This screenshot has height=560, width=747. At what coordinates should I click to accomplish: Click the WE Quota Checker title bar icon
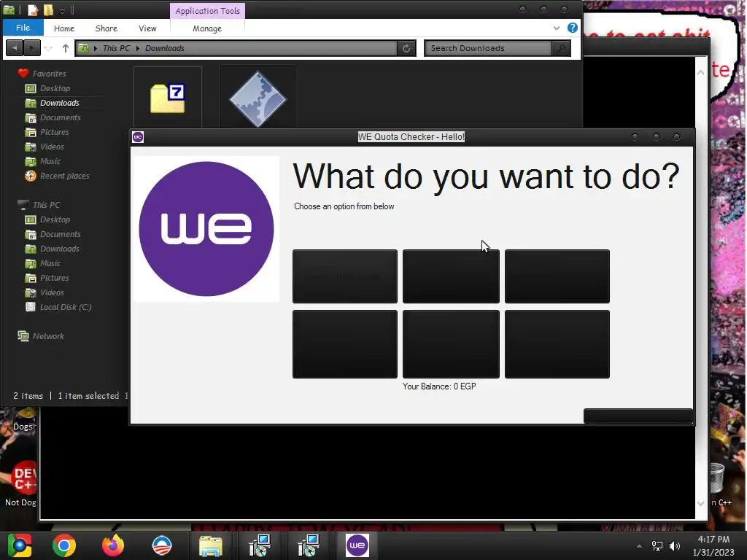138,137
